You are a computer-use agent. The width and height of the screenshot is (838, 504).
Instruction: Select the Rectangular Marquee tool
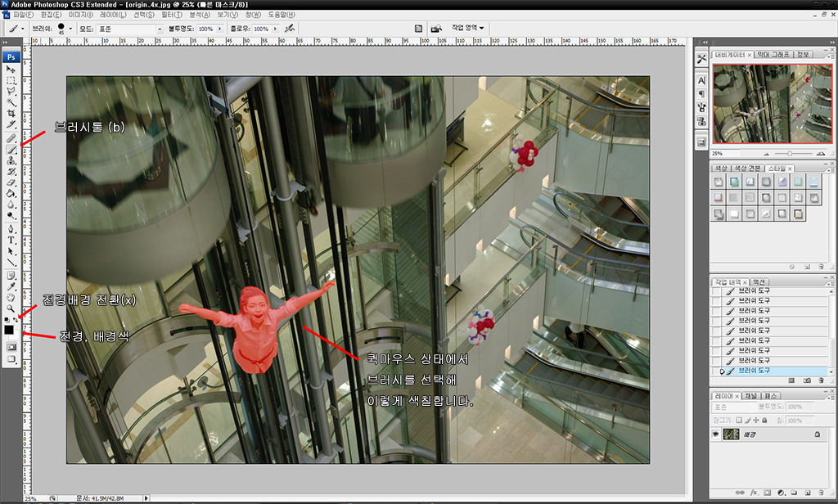pyautogui.click(x=11, y=81)
